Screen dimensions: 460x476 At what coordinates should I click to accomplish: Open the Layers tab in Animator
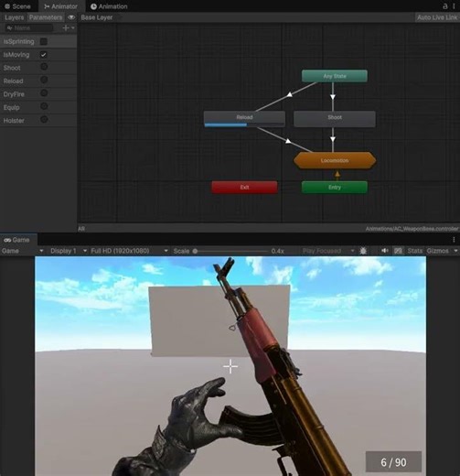coord(14,17)
